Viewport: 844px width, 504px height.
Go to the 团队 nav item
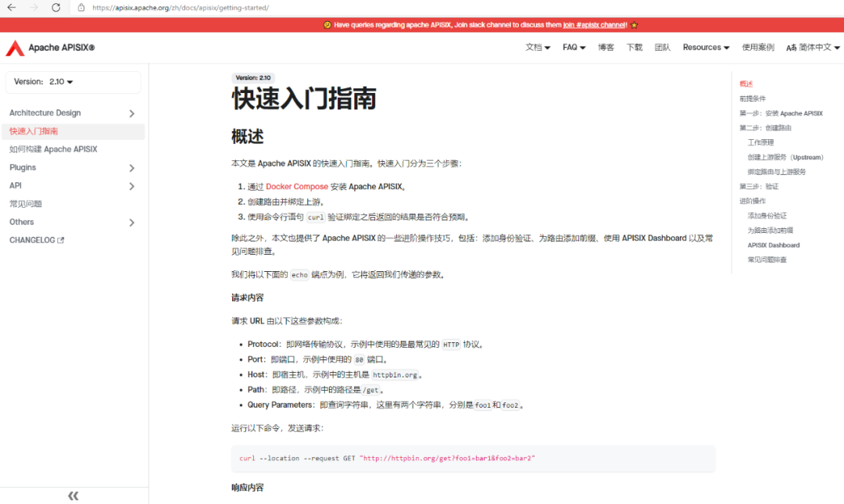[663, 48]
